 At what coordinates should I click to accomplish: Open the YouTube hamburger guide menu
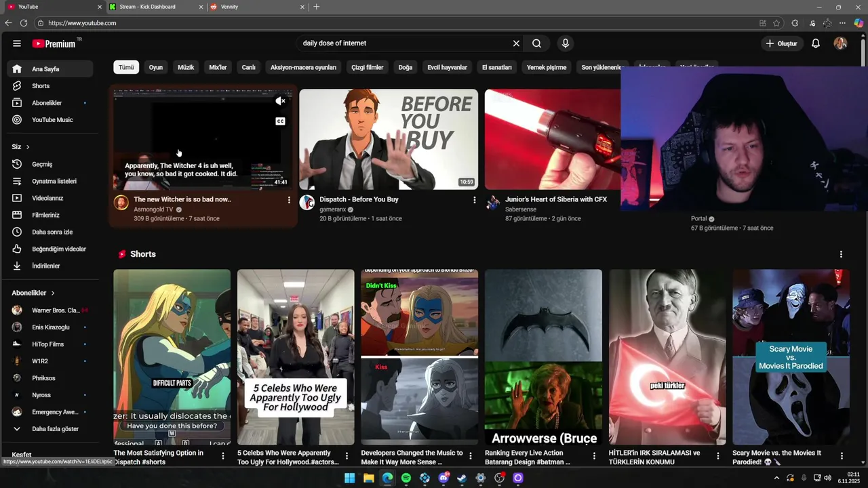tap(17, 43)
